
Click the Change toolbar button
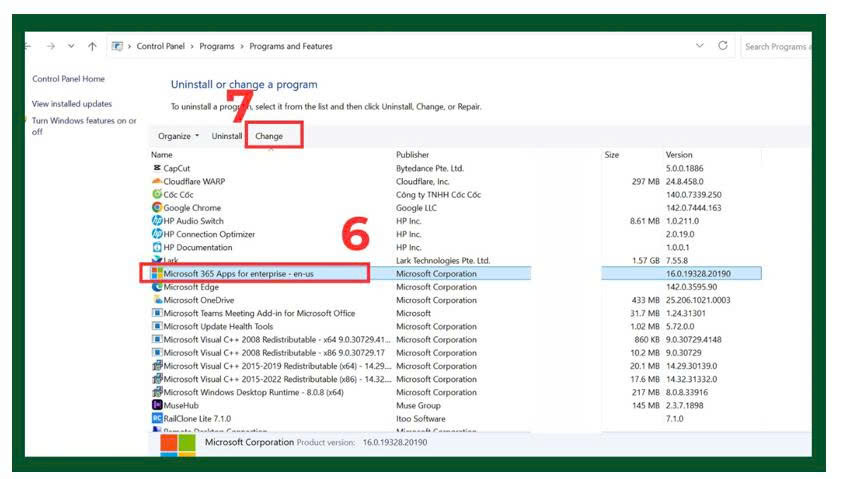tap(269, 136)
